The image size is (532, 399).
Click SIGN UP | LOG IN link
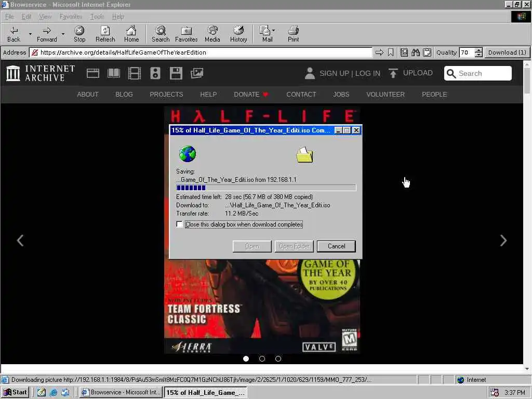click(x=350, y=74)
